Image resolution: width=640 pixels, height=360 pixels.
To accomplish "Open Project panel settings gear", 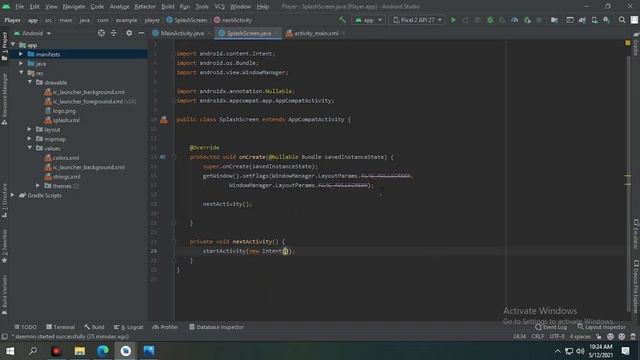I will pos(129,33).
